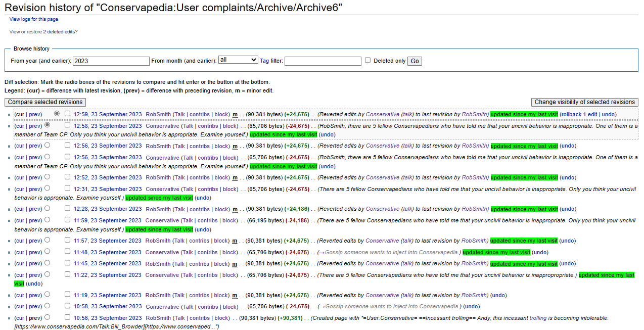Click block link in the 10:56 row
644x330 pixels.
click(x=221, y=318)
